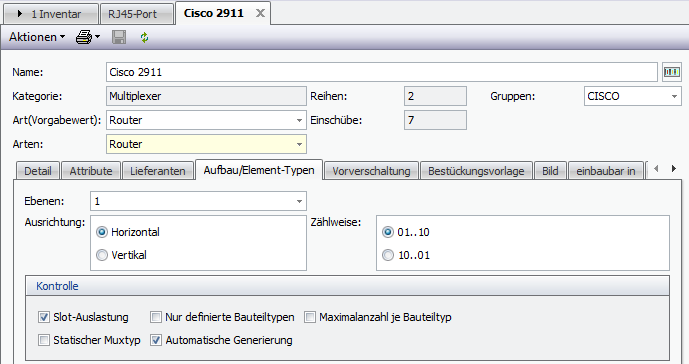Open the Lieferanten tab
Viewport: 689px width, 364px height.
[158, 171]
